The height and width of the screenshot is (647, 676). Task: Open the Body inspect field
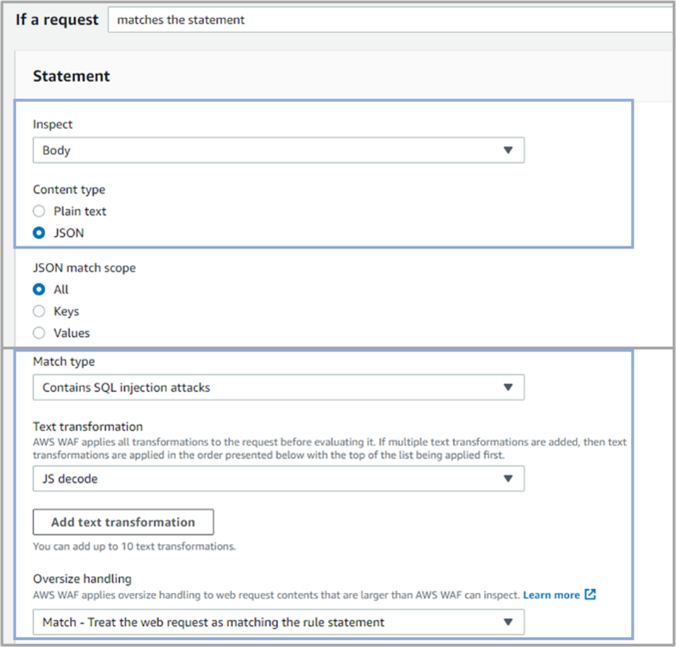(x=270, y=150)
